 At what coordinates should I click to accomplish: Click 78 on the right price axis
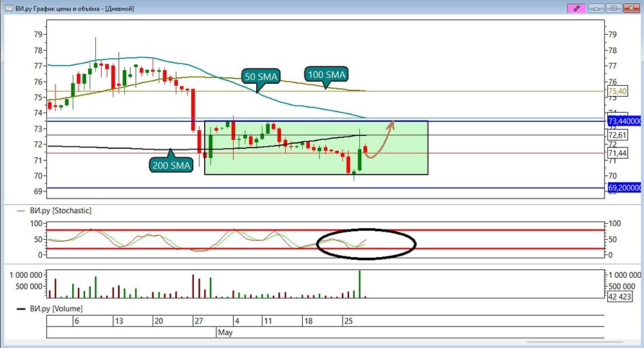point(612,50)
